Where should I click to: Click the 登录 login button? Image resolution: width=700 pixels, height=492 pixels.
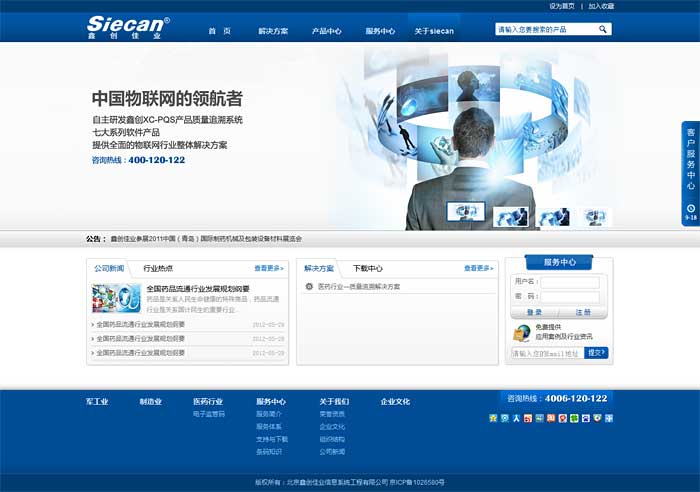[x=534, y=312]
